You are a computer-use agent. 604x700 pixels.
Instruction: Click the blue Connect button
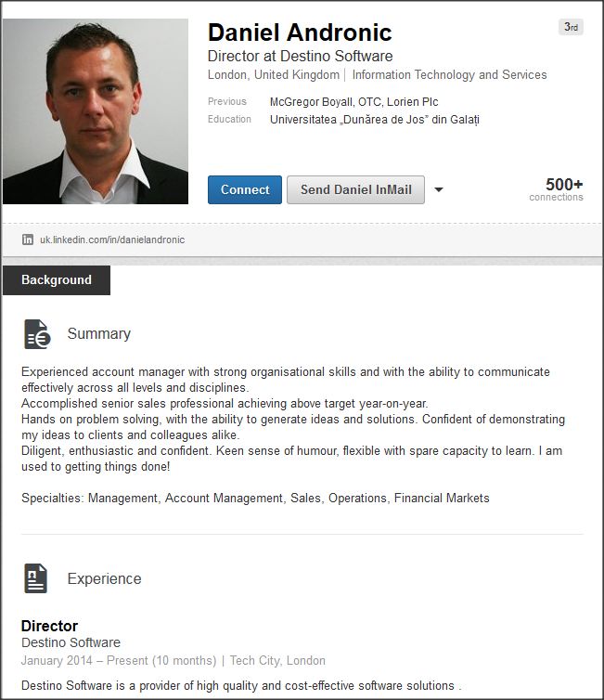pos(245,190)
